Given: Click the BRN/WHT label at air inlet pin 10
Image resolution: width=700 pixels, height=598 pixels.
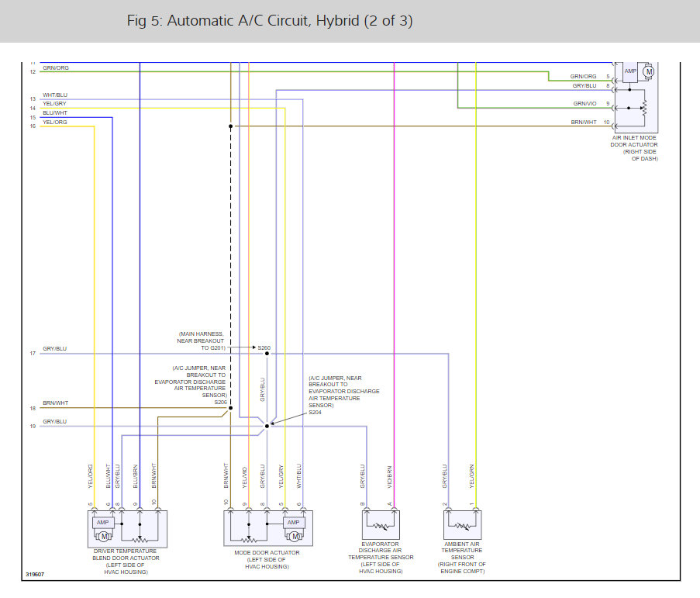Looking at the screenshot, I should click(x=584, y=122).
